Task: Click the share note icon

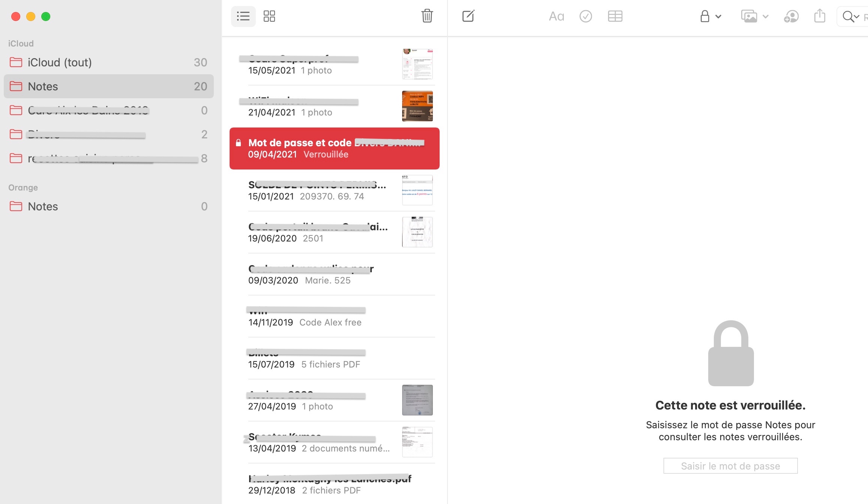Action: point(820,16)
